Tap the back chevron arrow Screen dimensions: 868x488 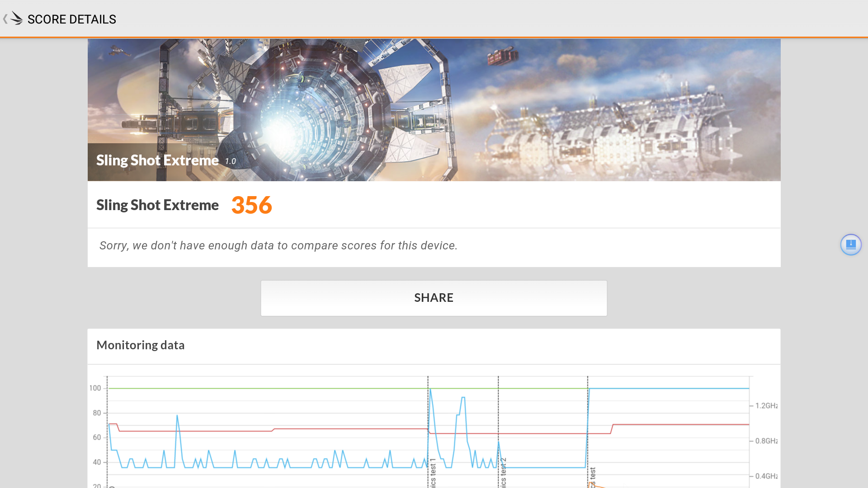(5, 19)
